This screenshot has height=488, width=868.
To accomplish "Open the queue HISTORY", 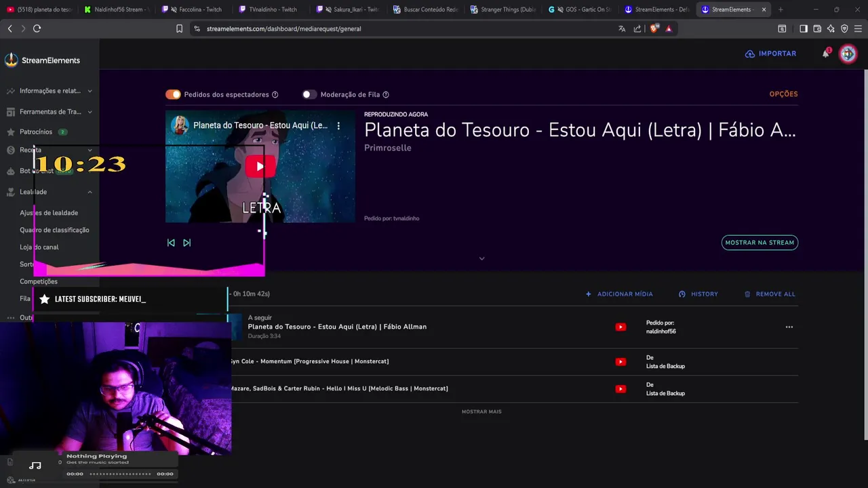I will (698, 294).
